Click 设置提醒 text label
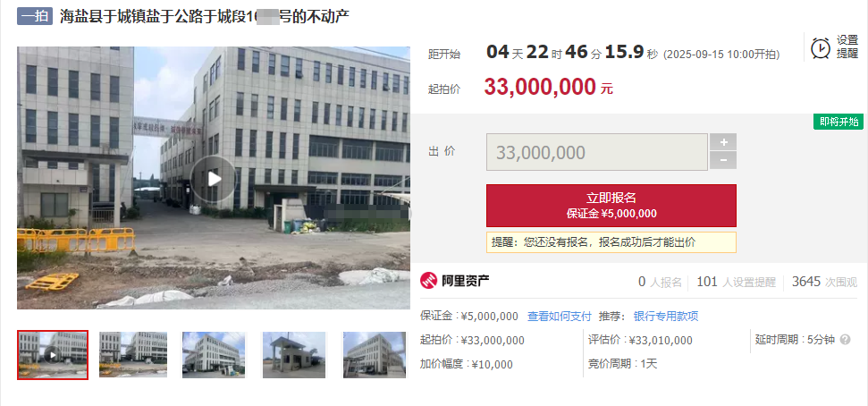This screenshot has width=868, height=406. coord(847,47)
